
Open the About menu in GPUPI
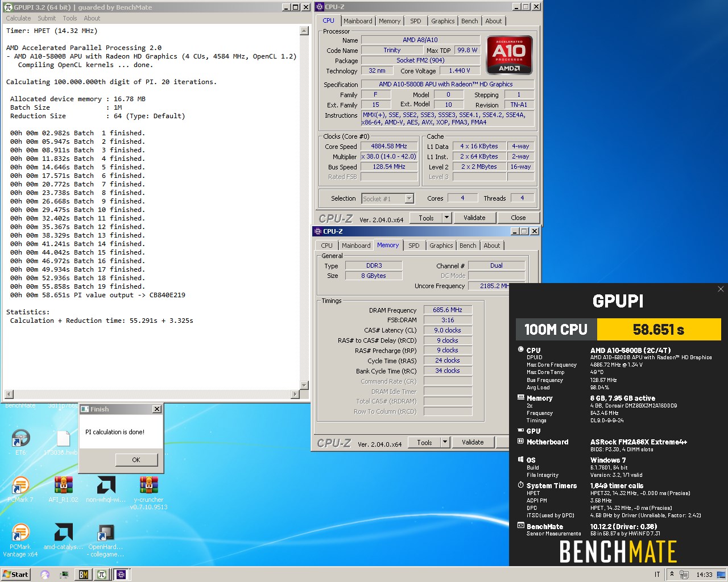pos(92,18)
